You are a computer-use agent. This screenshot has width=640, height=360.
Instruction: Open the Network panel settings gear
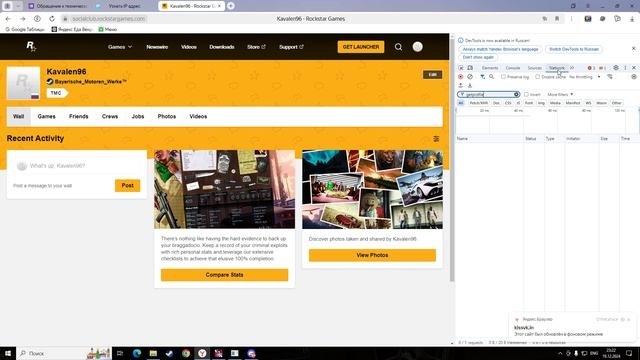point(634,77)
